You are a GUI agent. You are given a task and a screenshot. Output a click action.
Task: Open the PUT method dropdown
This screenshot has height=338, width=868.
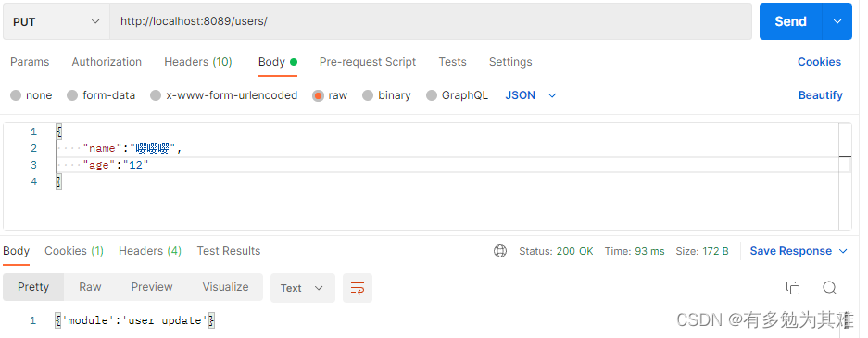point(56,21)
